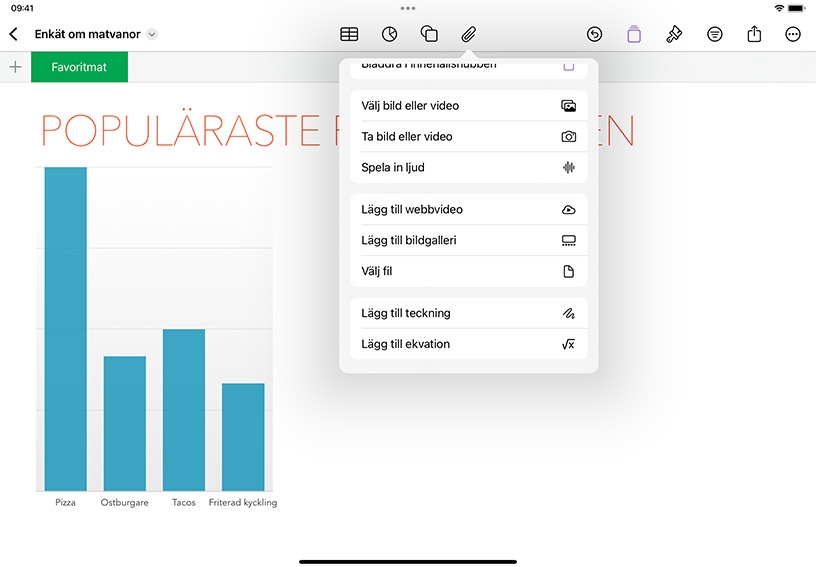
Task: Tap the 09:41 clock in status bar
Action: [22, 8]
